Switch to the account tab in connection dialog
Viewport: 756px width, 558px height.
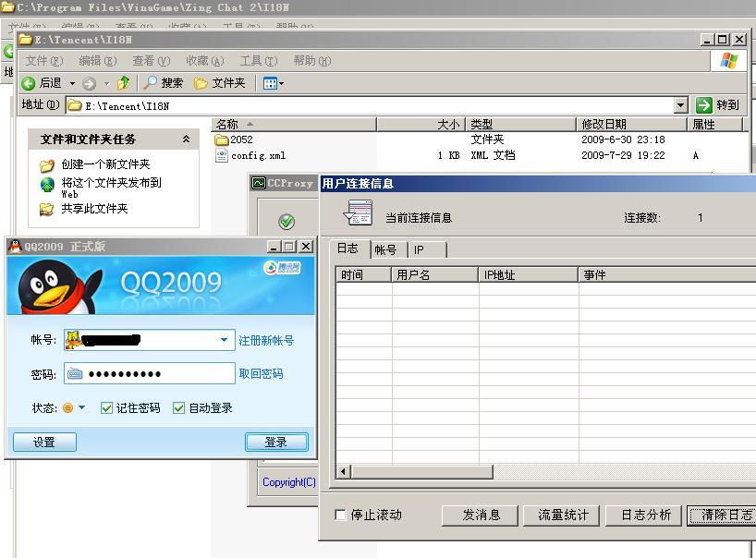pos(386,249)
